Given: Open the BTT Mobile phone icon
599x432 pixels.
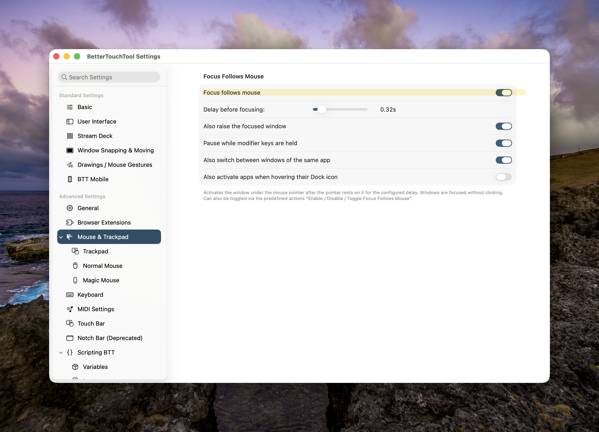Looking at the screenshot, I should click(x=70, y=179).
